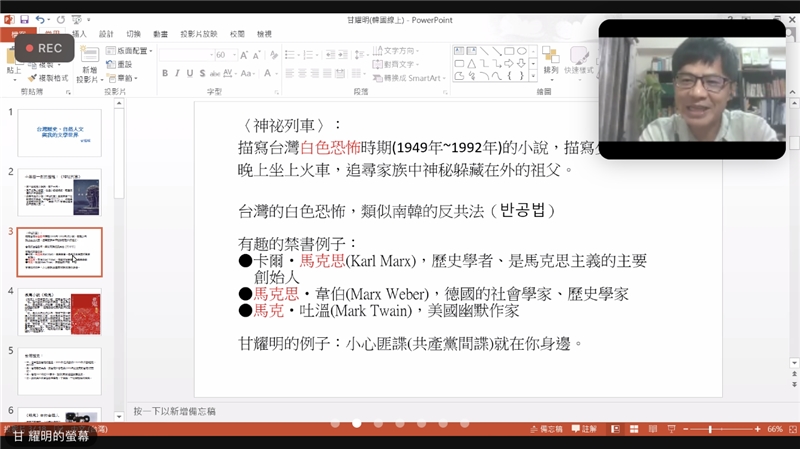Screen dimensions: 800x449
Task: Toggle Bold formatting
Action: click(x=165, y=73)
